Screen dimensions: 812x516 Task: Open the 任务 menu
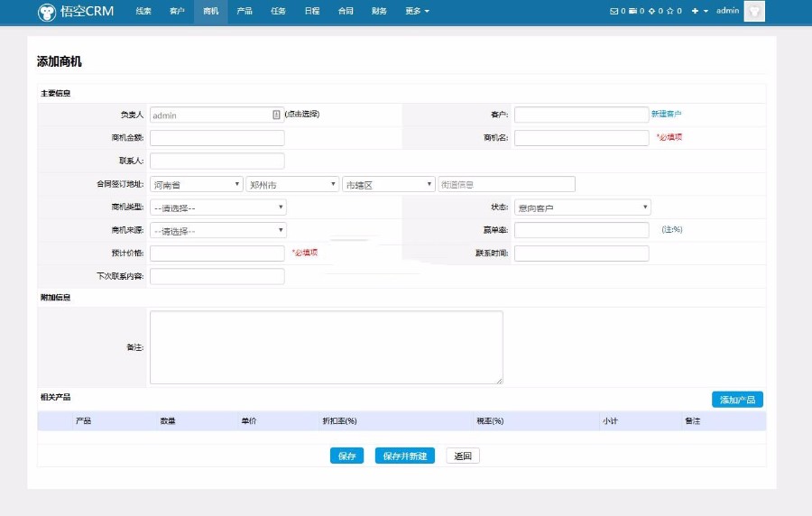(278, 11)
